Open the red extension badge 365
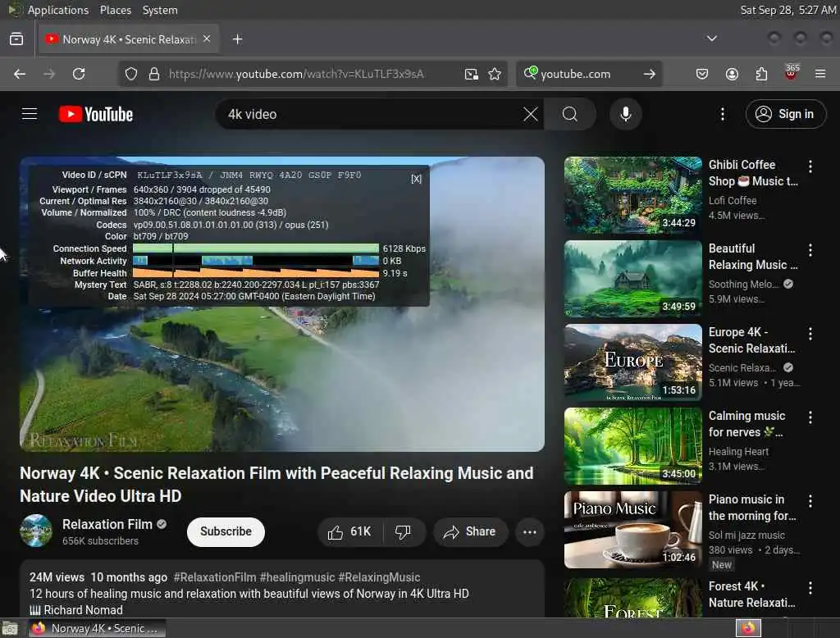 (x=792, y=72)
